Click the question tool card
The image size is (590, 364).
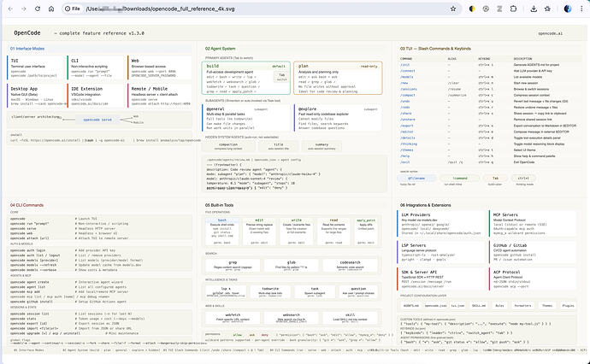pyautogui.click(x=358, y=292)
